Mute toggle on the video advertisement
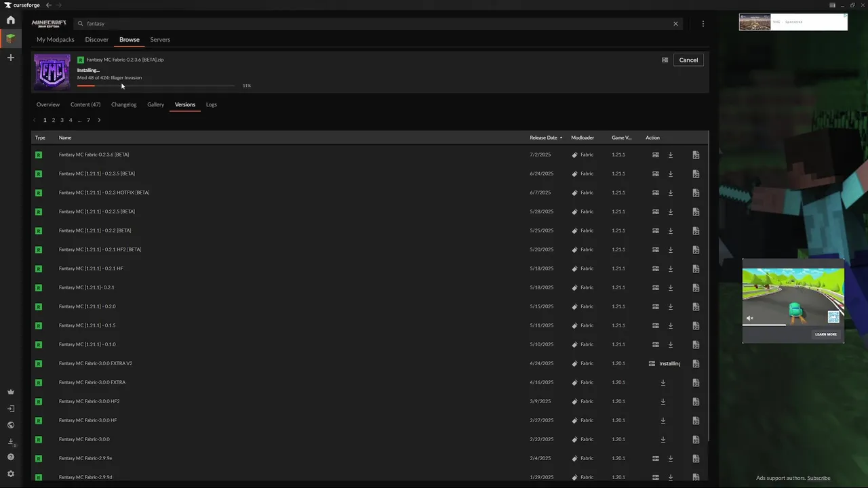This screenshot has height=488, width=868. [x=750, y=318]
